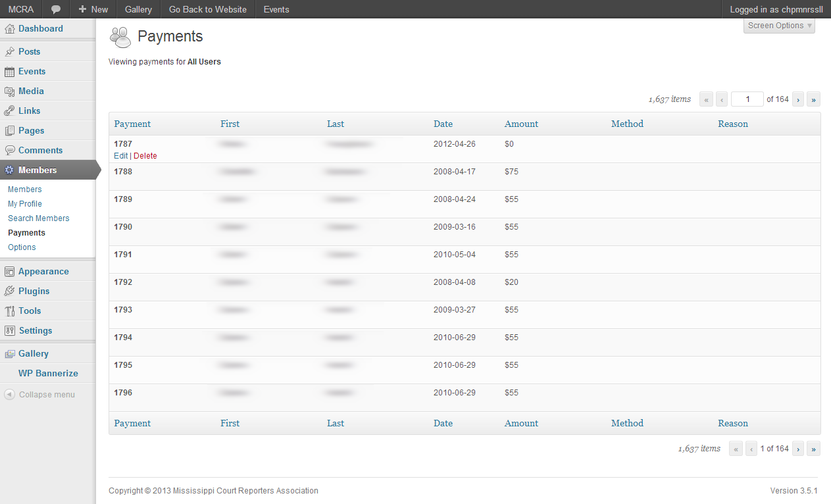Screen dimensions: 831x504
Task: Click the current page number input field
Action: point(747,99)
